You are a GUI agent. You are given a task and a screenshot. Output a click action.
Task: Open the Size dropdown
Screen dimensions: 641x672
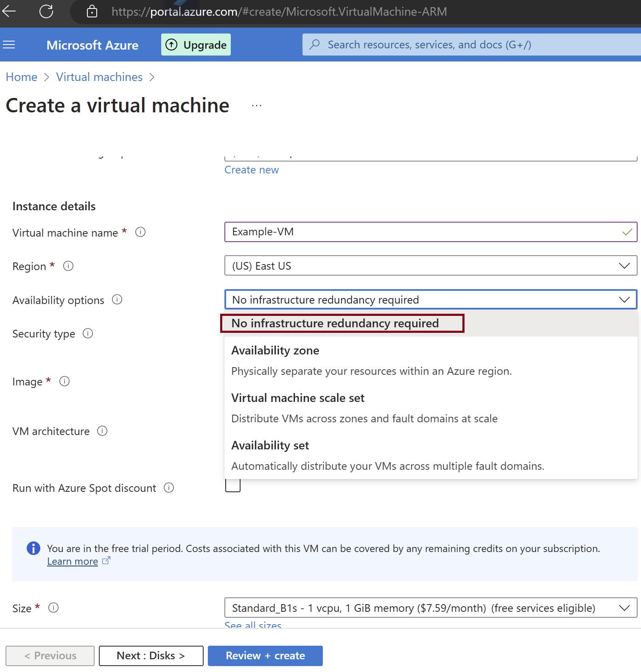(x=430, y=608)
